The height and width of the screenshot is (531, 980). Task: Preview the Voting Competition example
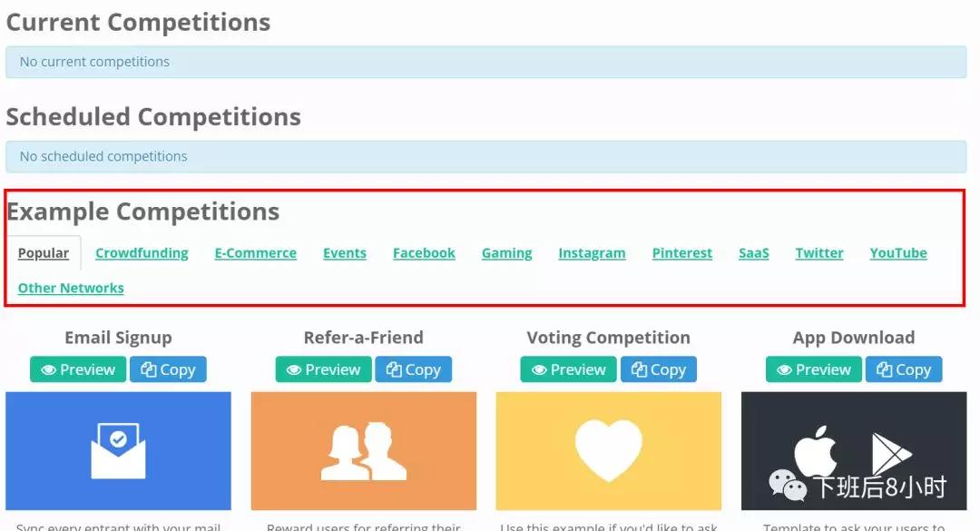point(568,369)
